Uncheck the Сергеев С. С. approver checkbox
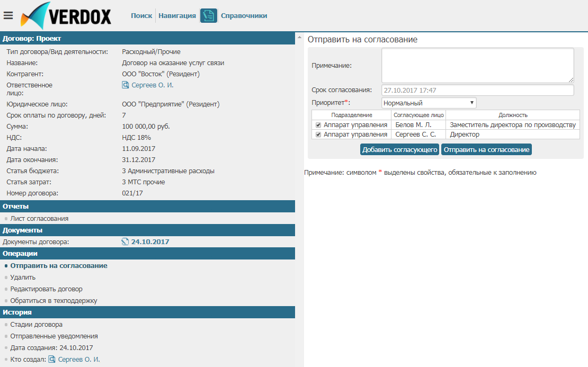Viewport: 588px width, 367px height. pyautogui.click(x=318, y=135)
